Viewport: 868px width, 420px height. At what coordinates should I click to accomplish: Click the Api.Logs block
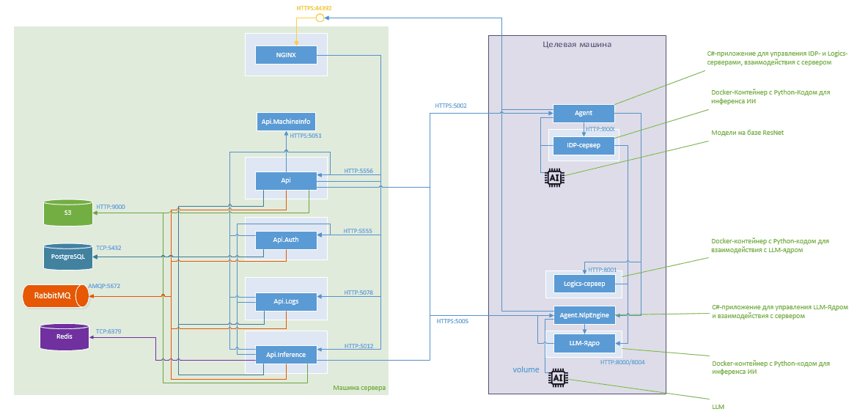click(x=285, y=301)
